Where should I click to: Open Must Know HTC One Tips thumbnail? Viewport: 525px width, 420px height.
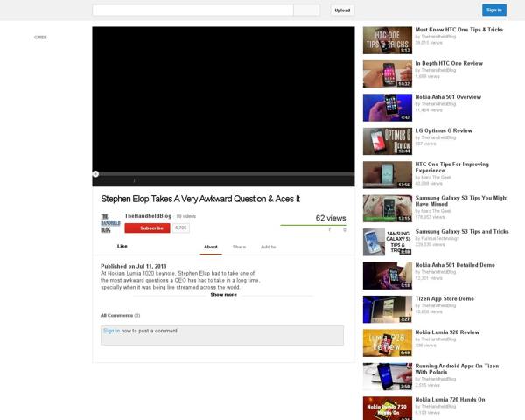click(387, 40)
